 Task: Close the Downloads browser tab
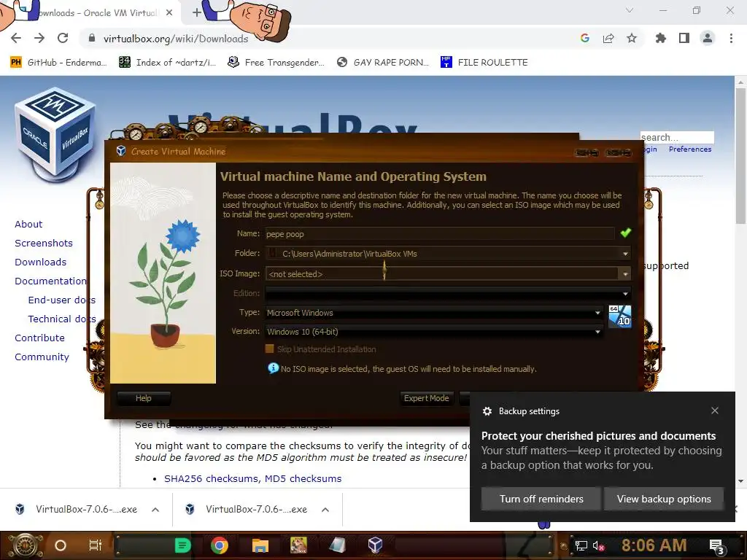pyautogui.click(x=169, y=13)
